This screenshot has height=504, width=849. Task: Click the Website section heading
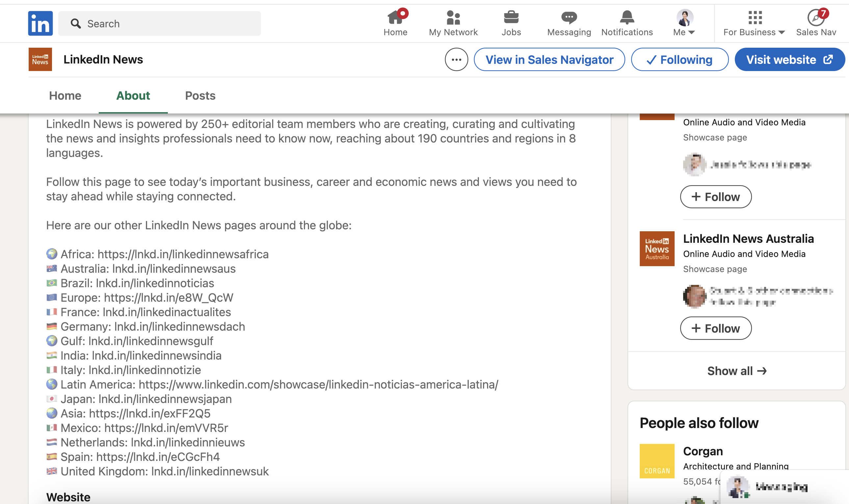coord(68,497)
